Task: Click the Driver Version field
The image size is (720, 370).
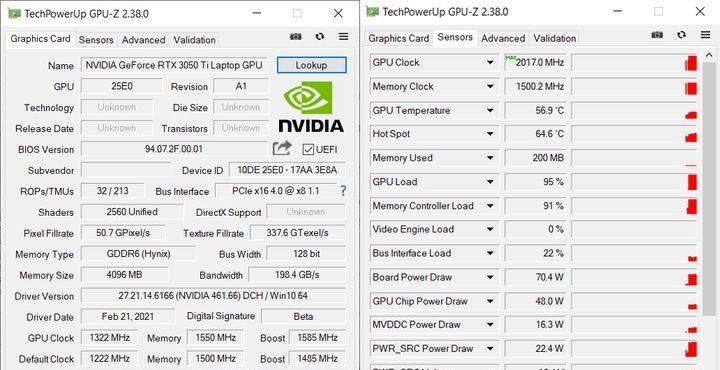Action: click(213, 296)
